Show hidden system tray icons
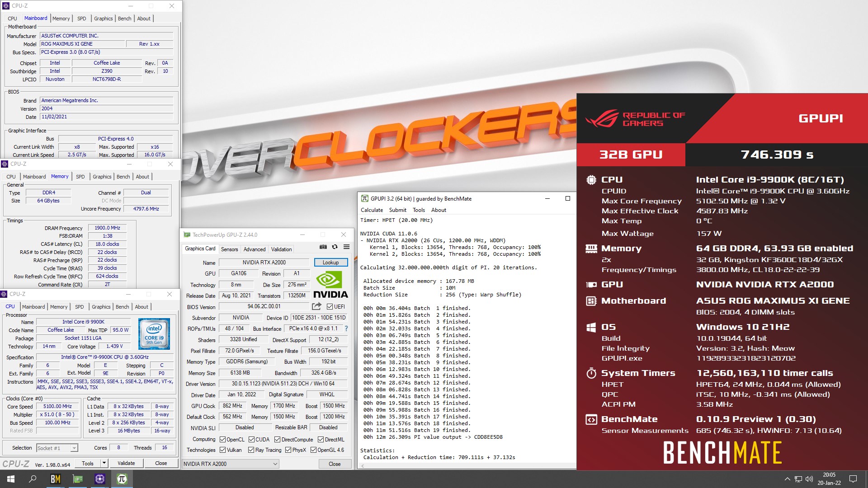 pos(787,479)
